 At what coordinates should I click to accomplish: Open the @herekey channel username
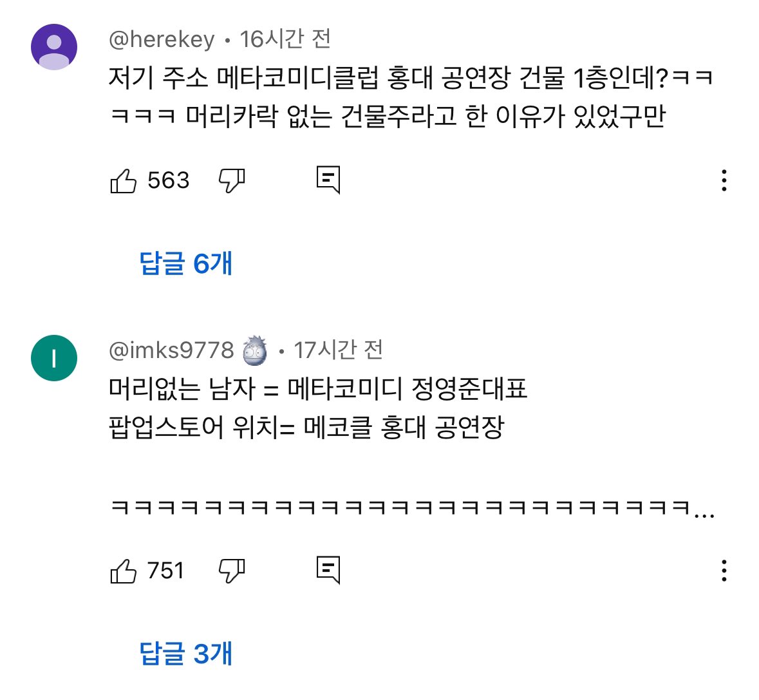(x=162, y=40)
